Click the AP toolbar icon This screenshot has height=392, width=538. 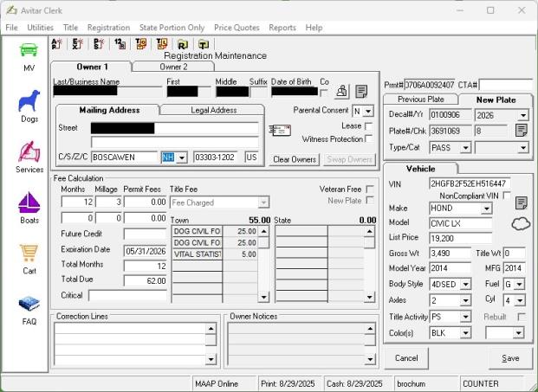56,44
